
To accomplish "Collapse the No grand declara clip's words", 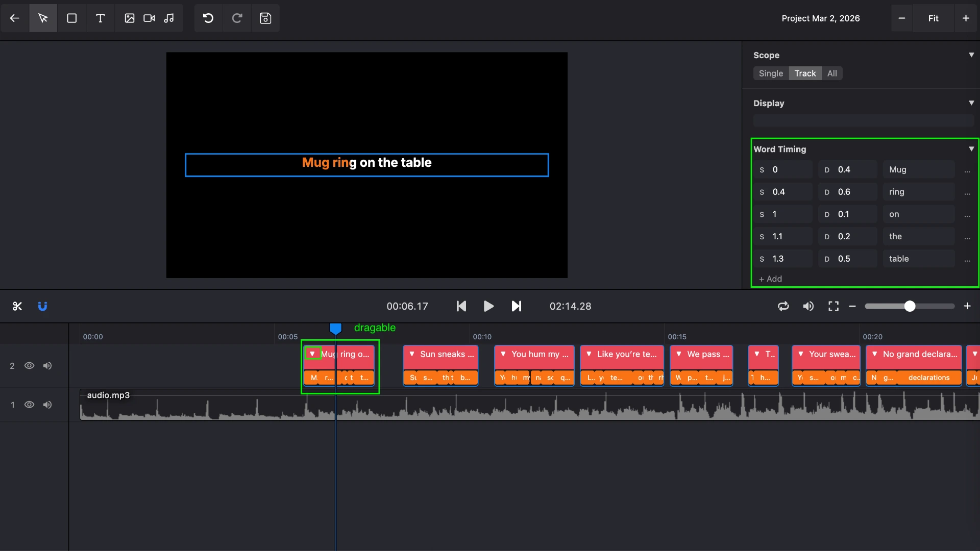I will 875,354.
